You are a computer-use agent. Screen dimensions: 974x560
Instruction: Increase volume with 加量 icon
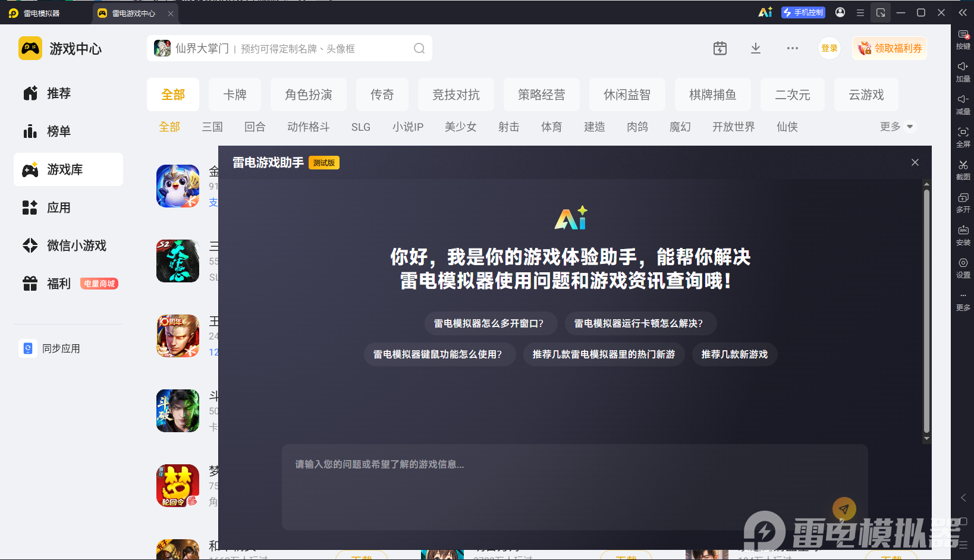pos(963,73)
